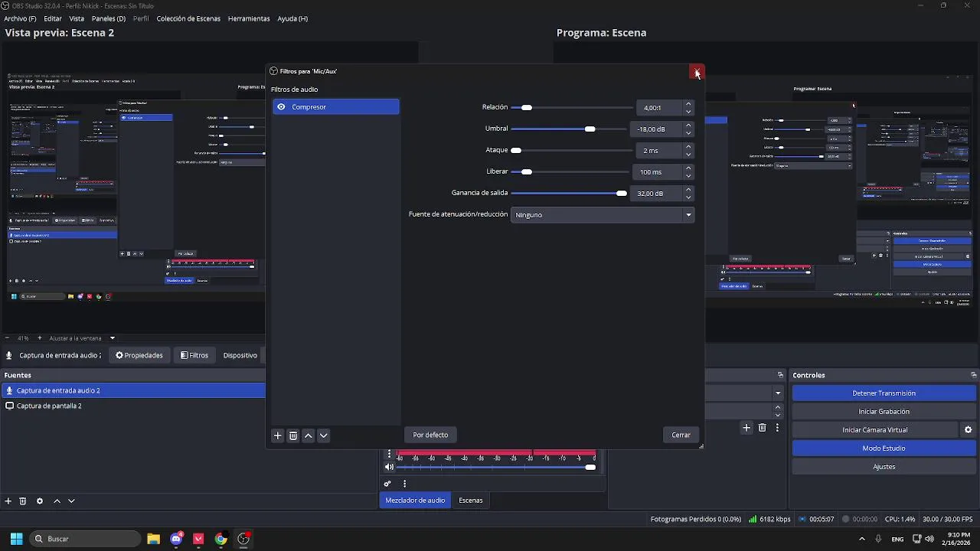Click the Umbral slider handle

590,129
